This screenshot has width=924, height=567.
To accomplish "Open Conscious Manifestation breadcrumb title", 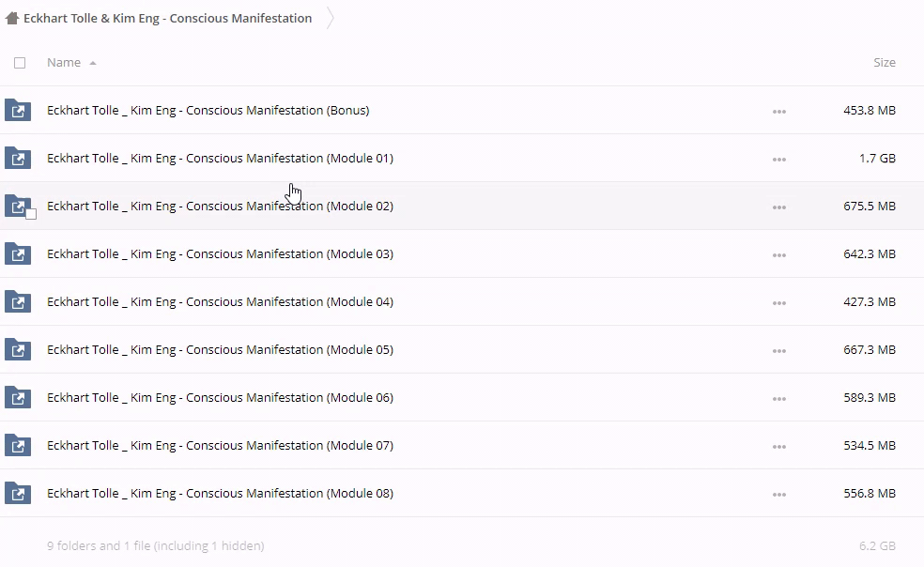I will 167,18.
